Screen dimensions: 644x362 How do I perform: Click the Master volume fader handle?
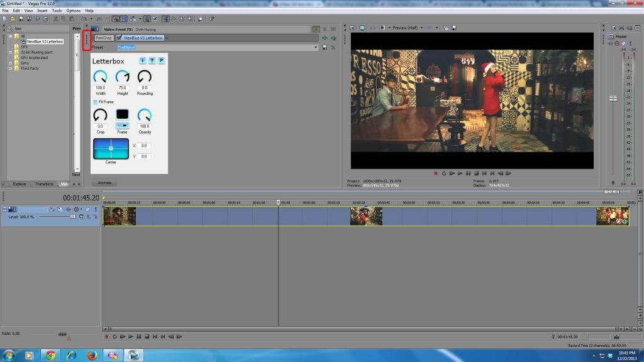pyautogui.click(x=613, y=98)
